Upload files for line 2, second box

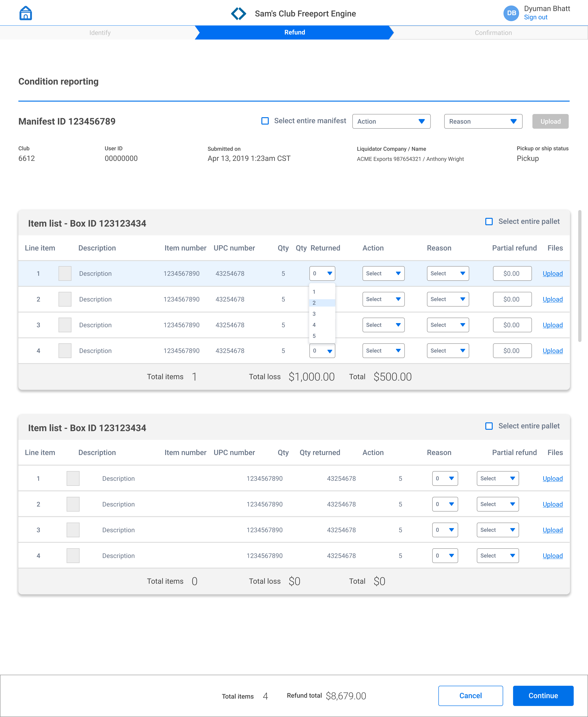pyautogui.click(x=552, y=504)
